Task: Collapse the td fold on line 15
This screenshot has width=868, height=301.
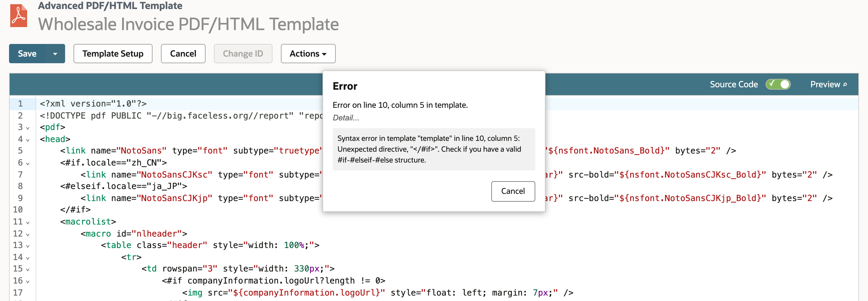Action: (28, 270)
